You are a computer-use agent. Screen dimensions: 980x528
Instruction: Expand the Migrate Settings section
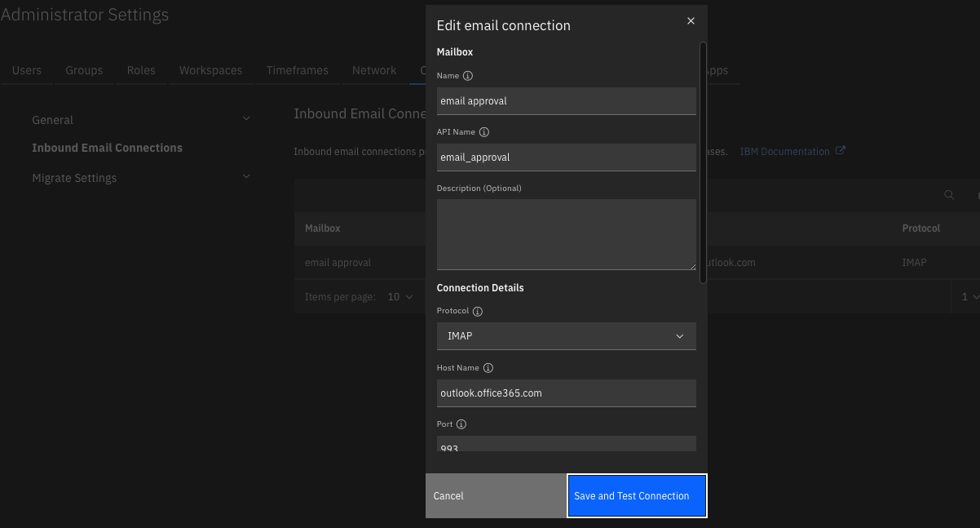(x=246, y=176)
